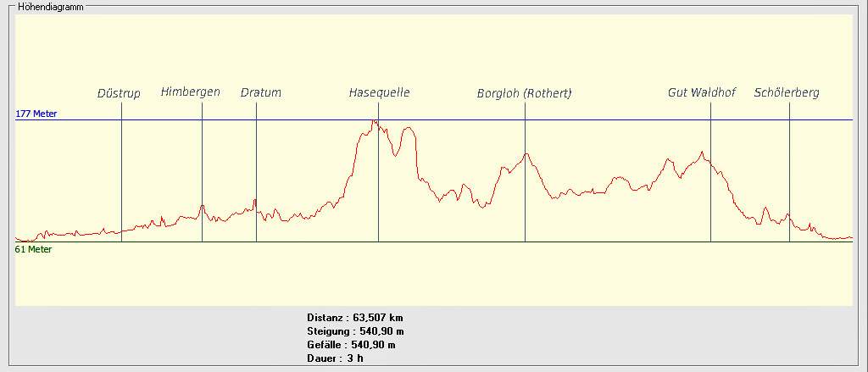This screenshot has height=372, width=868.
Task: Select the Dauer 3 h readout
Action: [335, 358]
